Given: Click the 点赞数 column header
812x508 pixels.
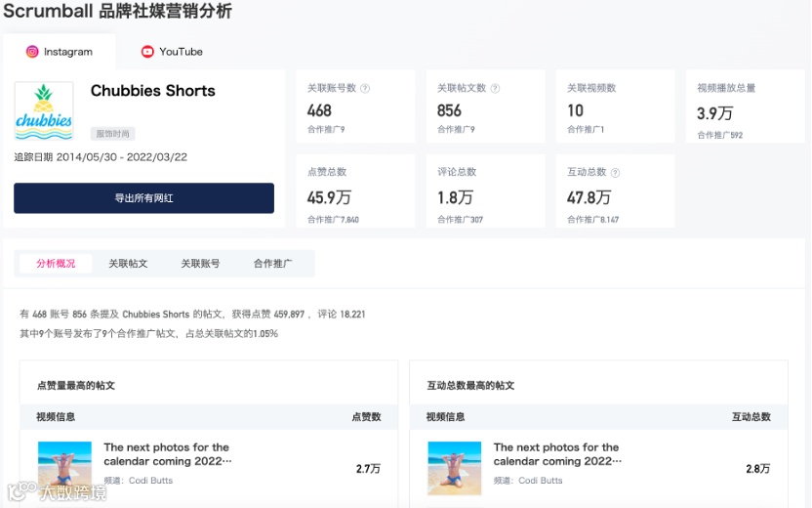Looking at the screenshot, I should [367, 417].
